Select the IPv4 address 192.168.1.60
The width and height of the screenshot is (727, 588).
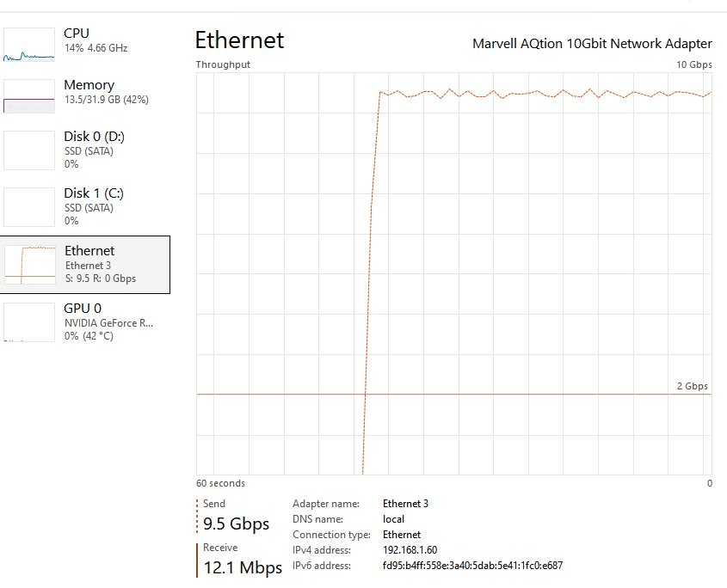(410, 550)
